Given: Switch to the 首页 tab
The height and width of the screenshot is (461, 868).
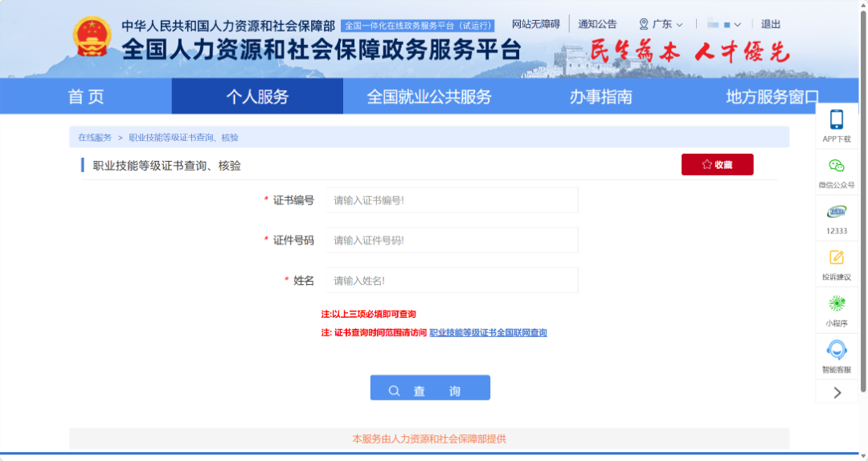Looking at the screenshot, I should point(86,97).
